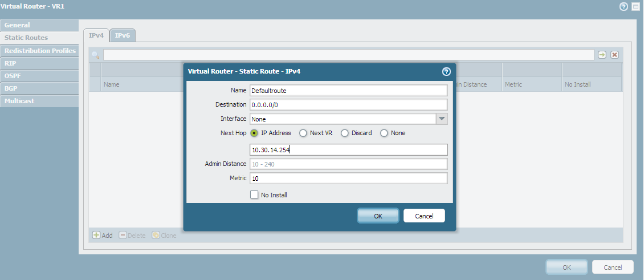Enable the No Install checkbox

(254, 194)
